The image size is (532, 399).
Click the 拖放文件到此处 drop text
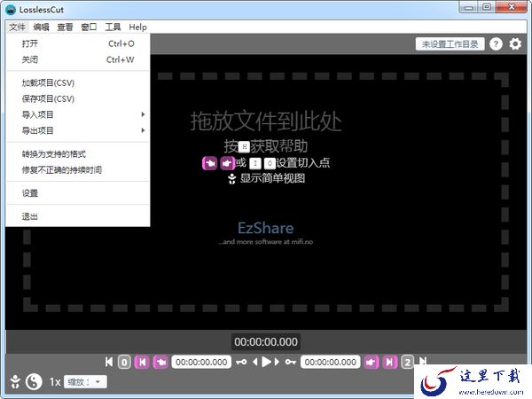click(x=266, y=121)
